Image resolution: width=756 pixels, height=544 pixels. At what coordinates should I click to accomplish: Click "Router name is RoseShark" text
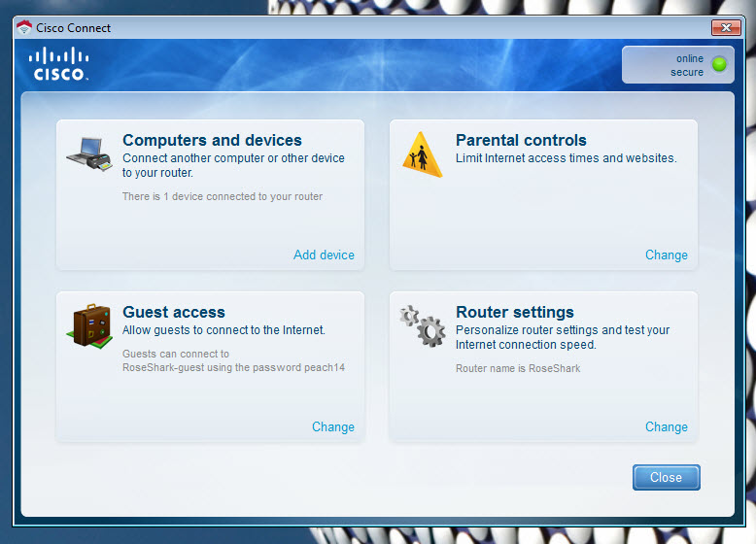click(518, 368)
